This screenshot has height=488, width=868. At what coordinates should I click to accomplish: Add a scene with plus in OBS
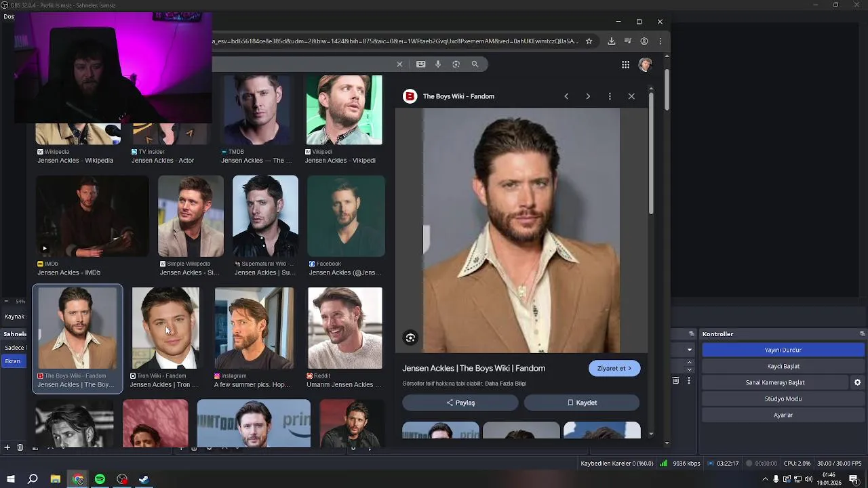click(7, 447)
